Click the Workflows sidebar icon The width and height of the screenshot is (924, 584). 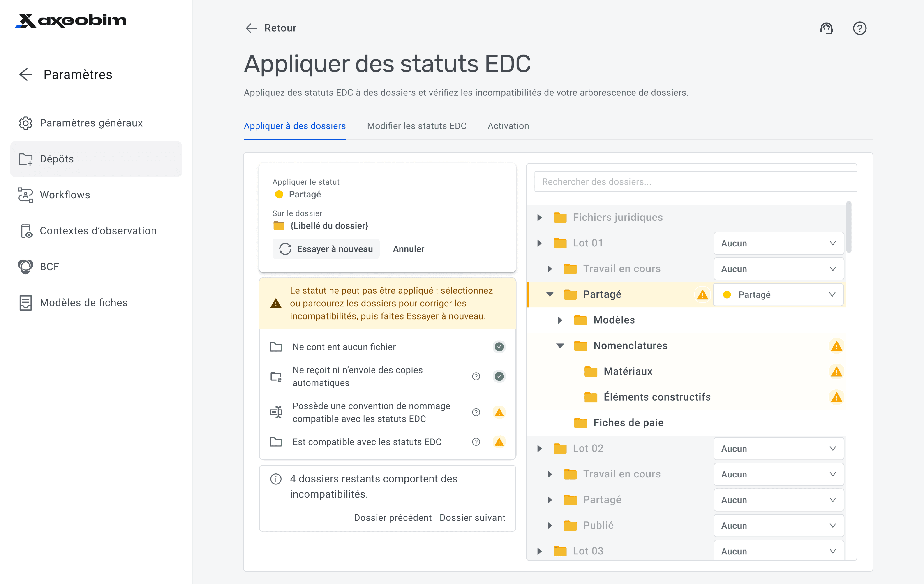coord(25,195)
